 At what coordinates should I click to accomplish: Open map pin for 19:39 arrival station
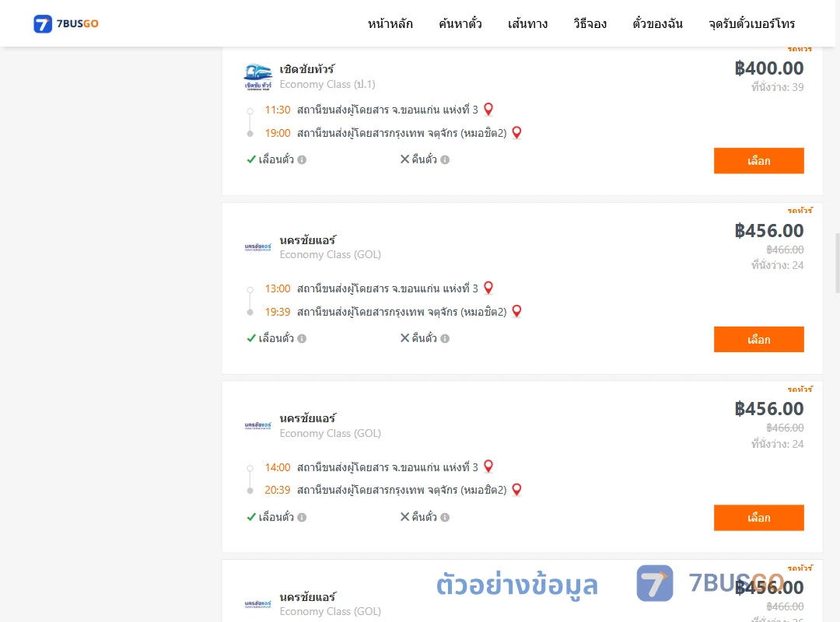516,311
